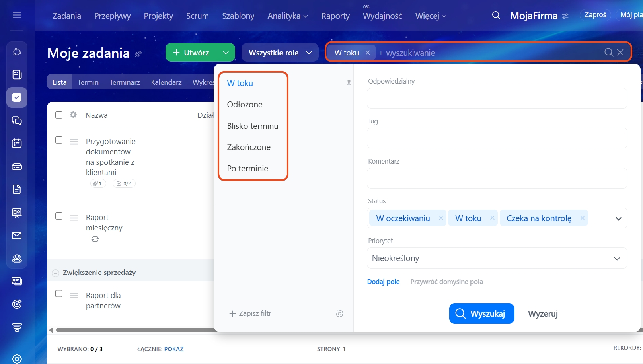Open the chat bubbles sidebar icon
Screen dimensions: 643x364
(x=17, y=121)
